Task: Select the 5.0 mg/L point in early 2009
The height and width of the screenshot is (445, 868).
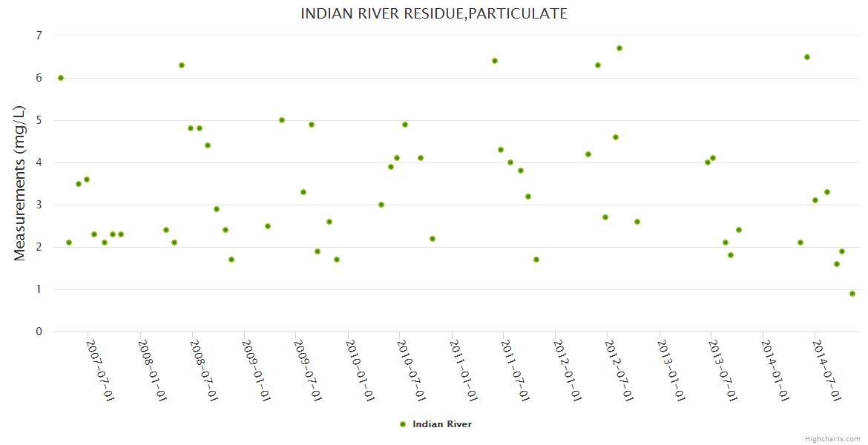Action: click(x=282, y=120)
